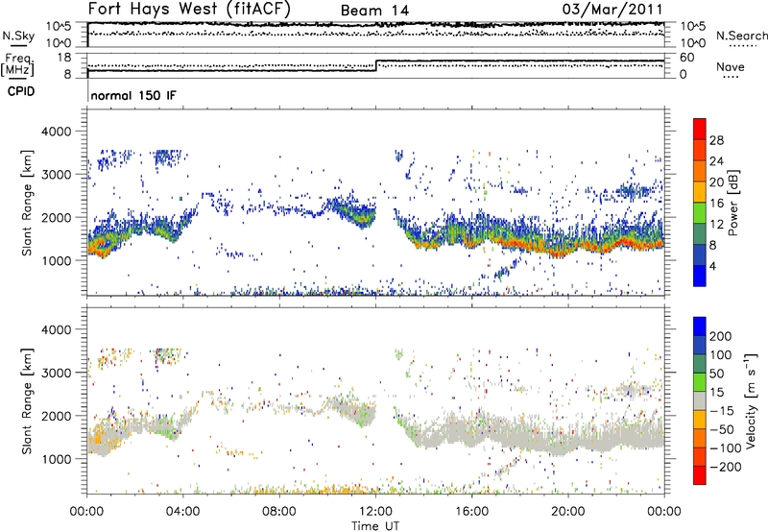
Task: Click the 'Time UT' axis label
Action: click(x=375, y=525)
